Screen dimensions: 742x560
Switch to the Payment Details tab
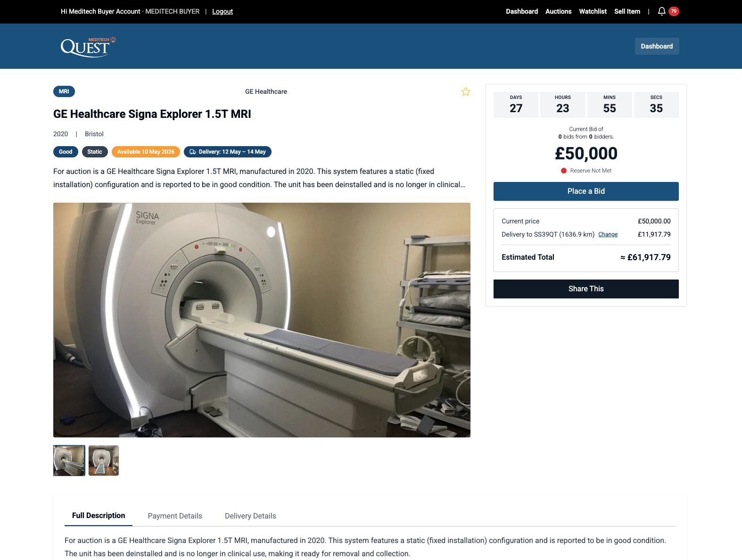click(175, 516)
